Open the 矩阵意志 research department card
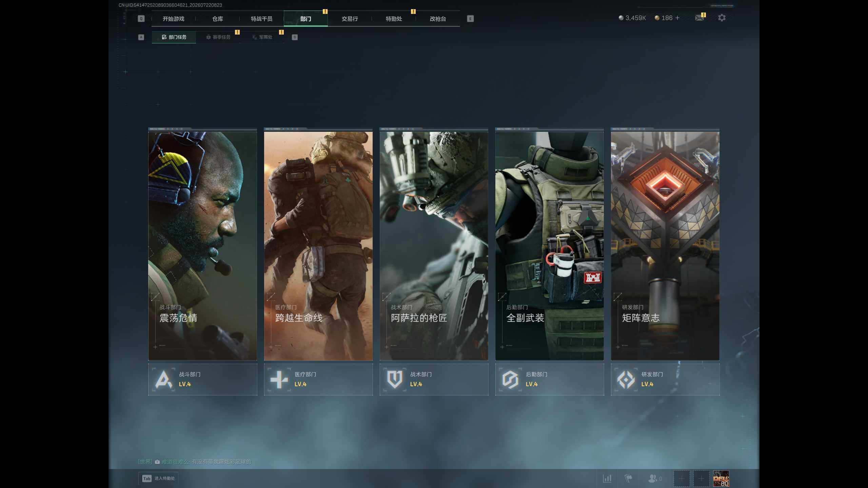Viewport: 868px width, 488px height. tap(665, 244)
